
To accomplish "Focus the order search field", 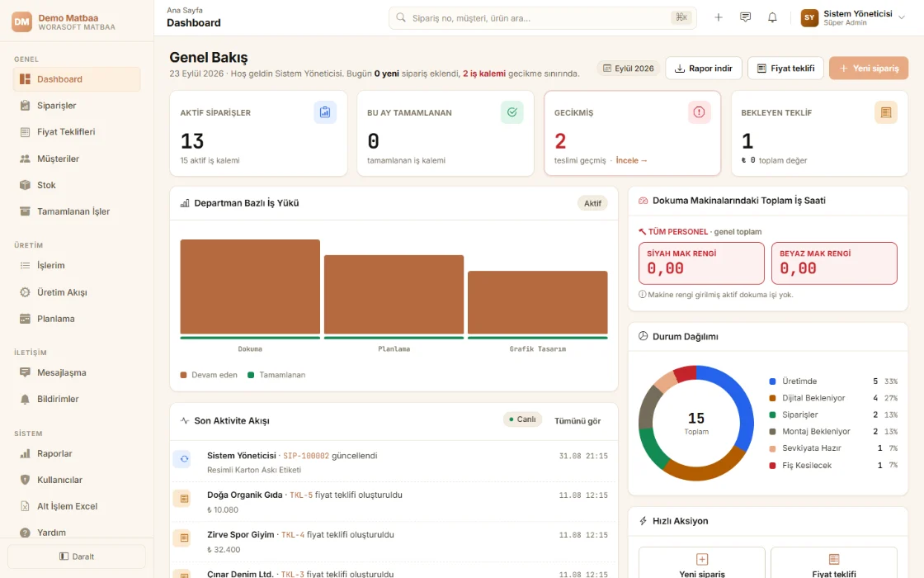I will pyautogui.click(x=542, y=17).
